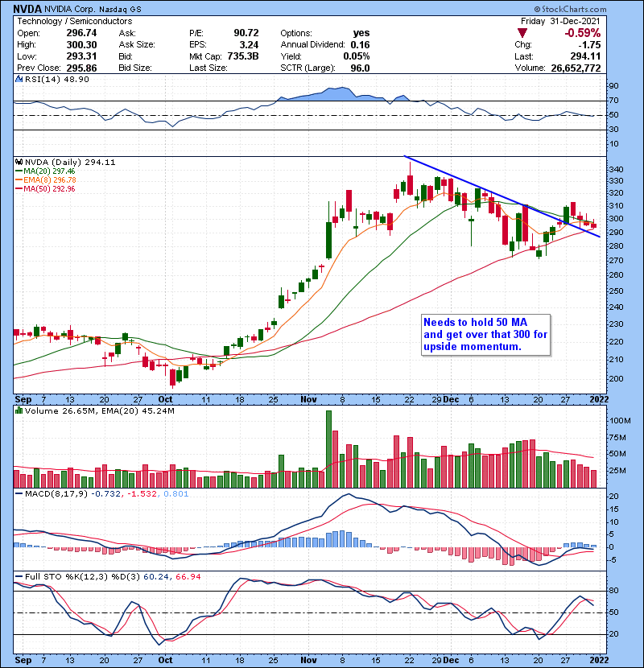Click the EMA(8) 296.78 legend entry

pos(50,180)
